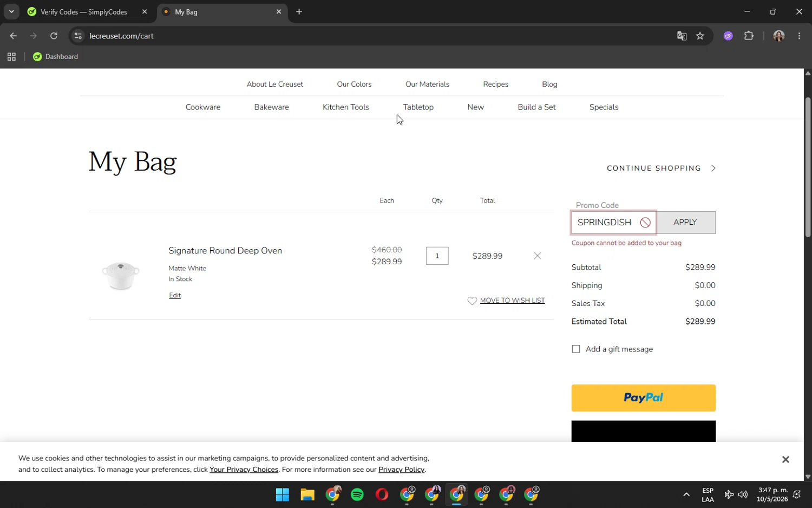Image resolution: width=812 pixels, height=508 pixels.
Task: Move item to wish list
Action: (512, 301)
